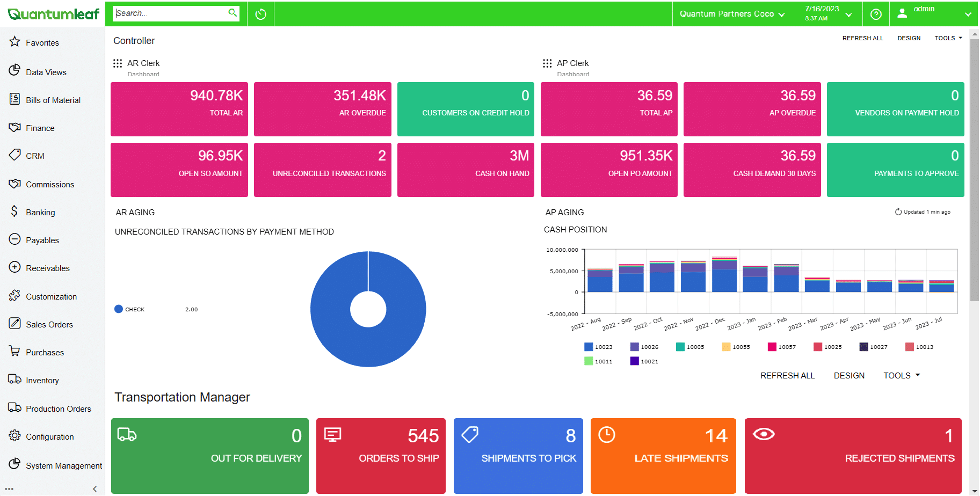Open the Payments to Approve tile

point(896,170)
